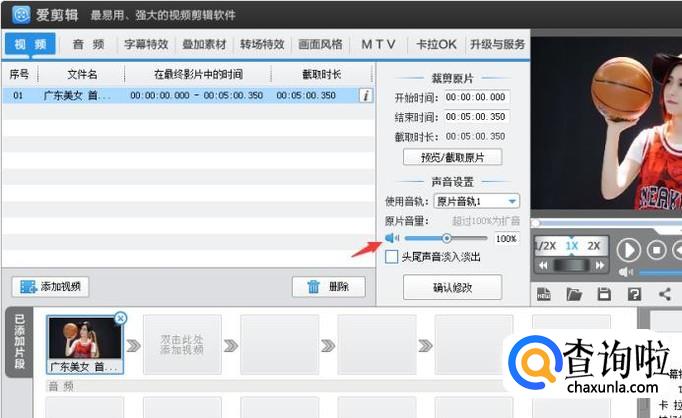Click the share icon
This screenshot has width=682, height=418.
tap(665, 294)
